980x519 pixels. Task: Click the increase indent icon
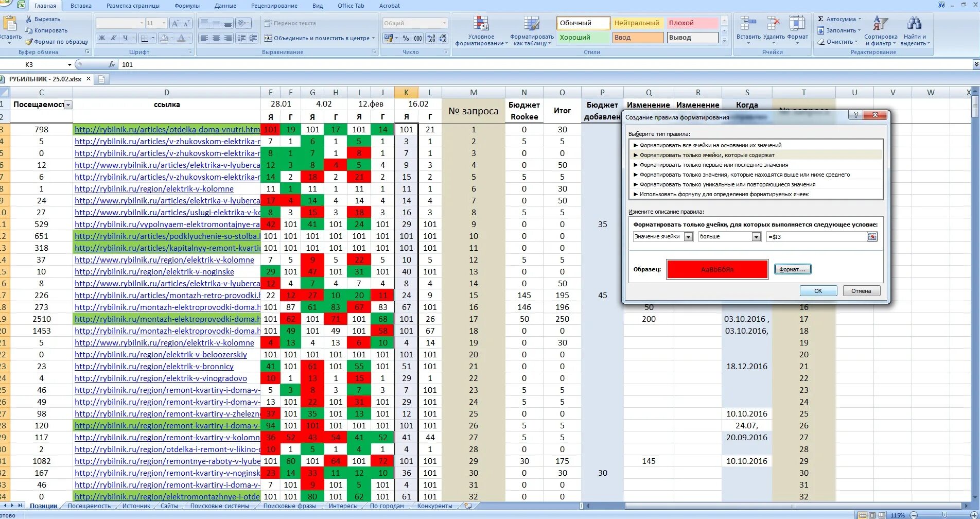tap(253, 38)
